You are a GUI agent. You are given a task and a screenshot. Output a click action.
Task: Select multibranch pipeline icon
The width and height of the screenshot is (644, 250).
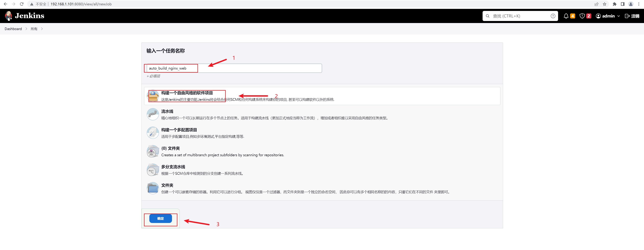[x=153, y=170]
